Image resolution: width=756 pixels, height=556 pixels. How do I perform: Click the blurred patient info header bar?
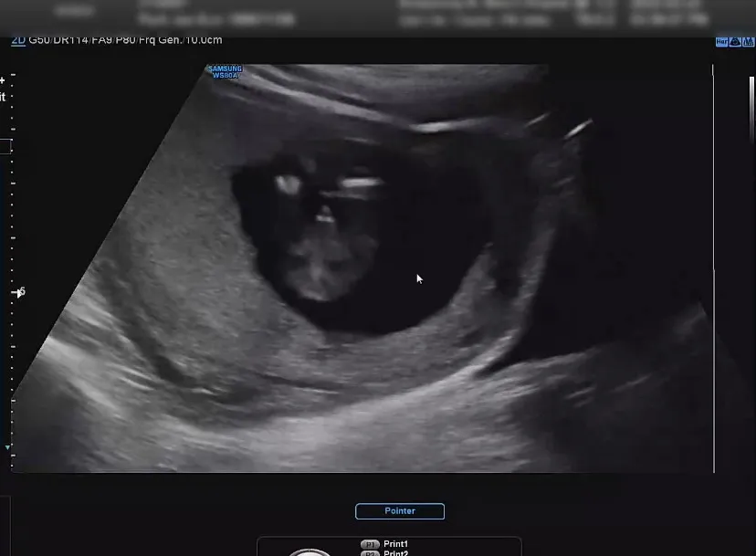pyautogui.click(x=378, y=15)
